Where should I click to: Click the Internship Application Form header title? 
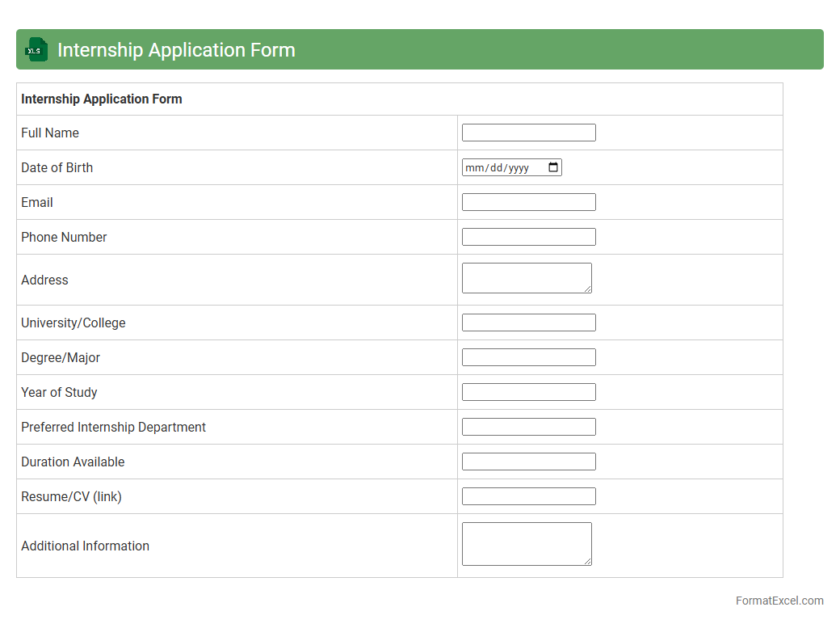pyautogui.click(x=176, y=49)
